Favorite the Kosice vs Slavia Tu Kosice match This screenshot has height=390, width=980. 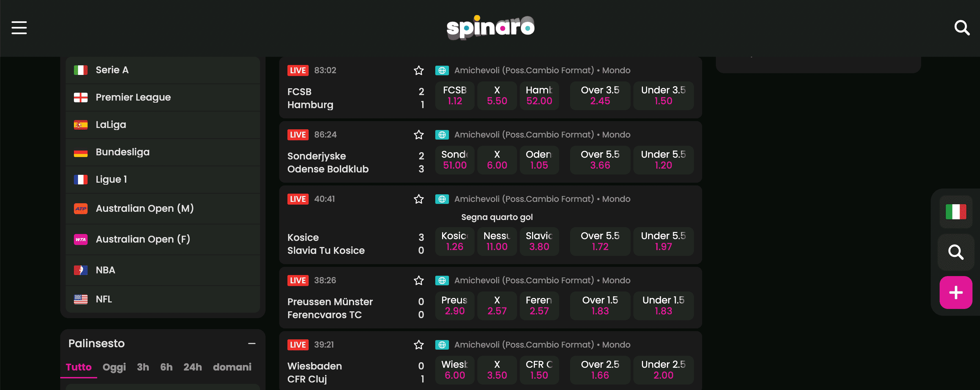[x=418, y=199]
